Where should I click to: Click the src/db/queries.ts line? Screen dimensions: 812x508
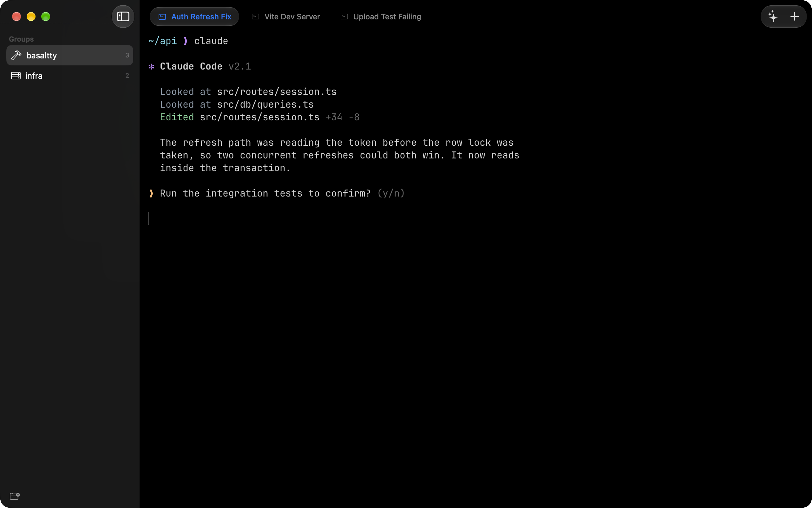point(237,104)
